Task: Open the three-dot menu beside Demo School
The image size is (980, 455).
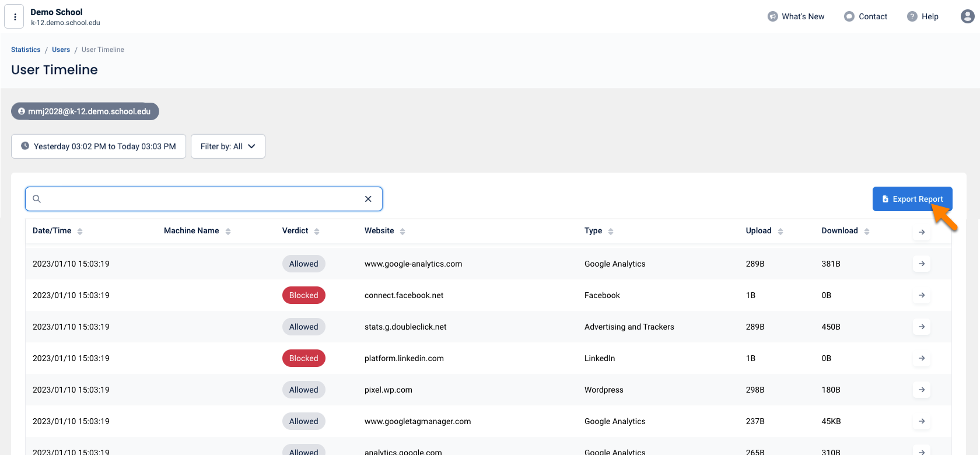Action: [x=15, y=17]
